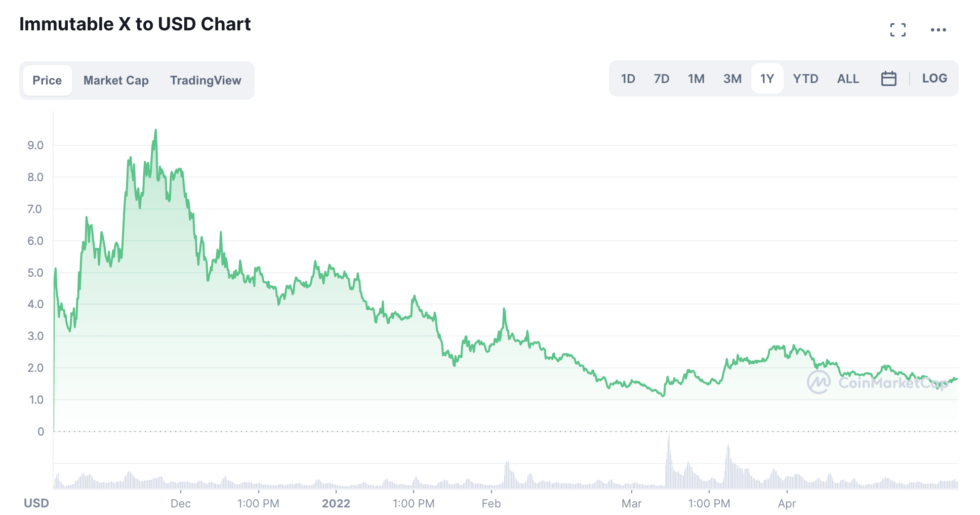Open the fullscreen chart view icon
Image resolution: width=980 pixels, height=515 pixels.
[898, 30]
